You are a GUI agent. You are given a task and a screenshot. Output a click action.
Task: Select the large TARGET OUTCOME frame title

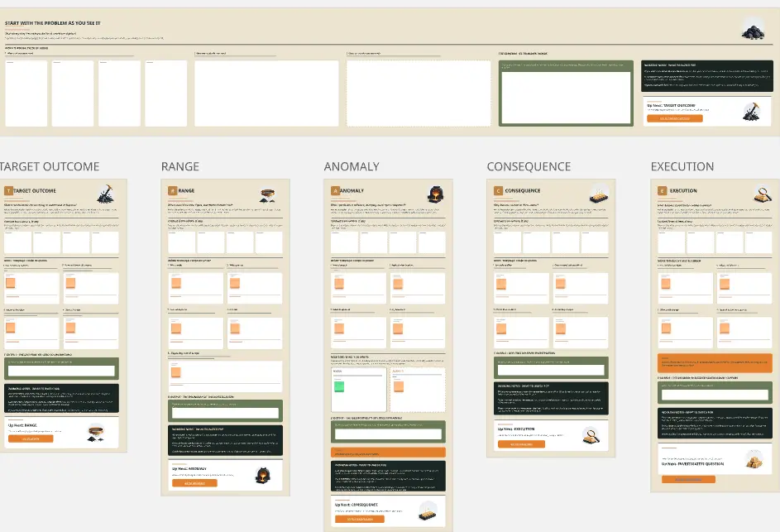pos(50,167)
